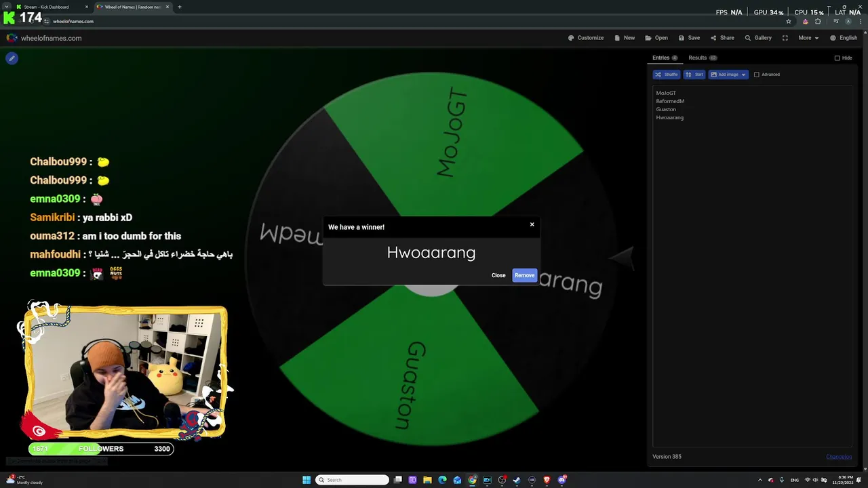Change language from English
Screen dimensions: 868x488
844,38
